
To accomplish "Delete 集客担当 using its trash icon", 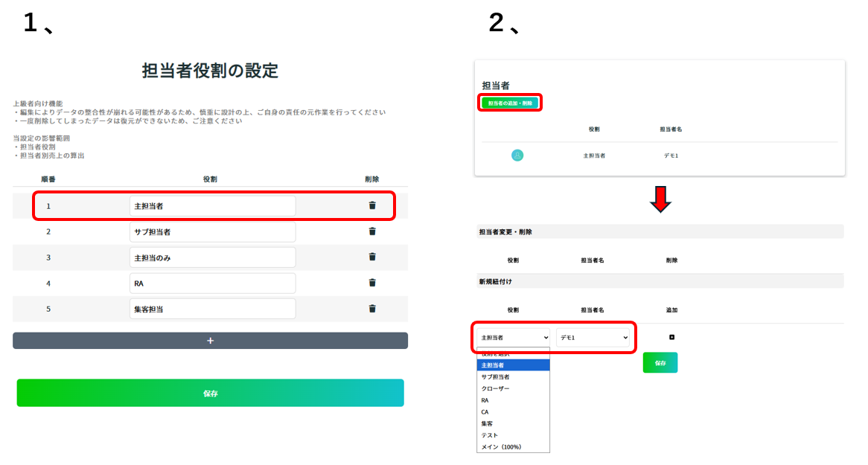I will point(372,309).
